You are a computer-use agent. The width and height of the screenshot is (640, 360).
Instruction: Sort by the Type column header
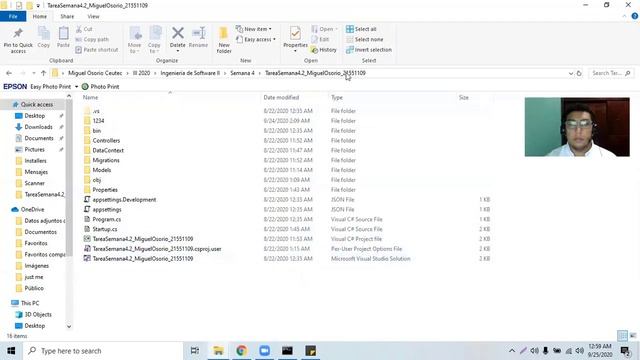pos(337,98)
